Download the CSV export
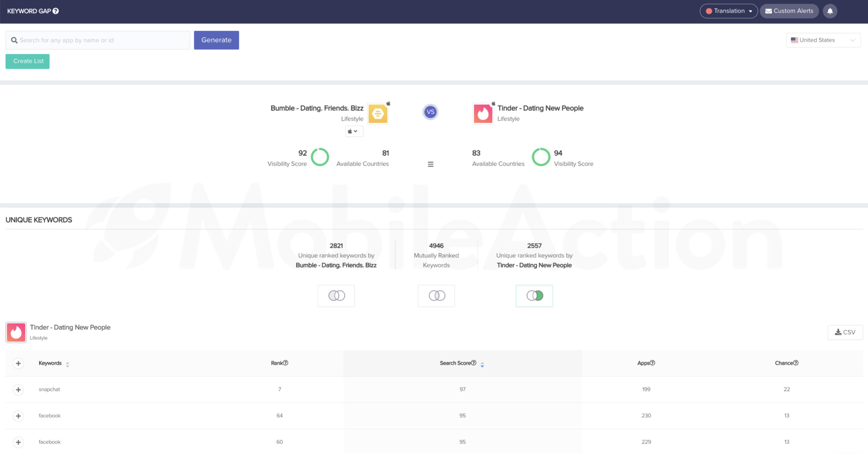The height and width of the screenshot is (454, 868). 845,332
